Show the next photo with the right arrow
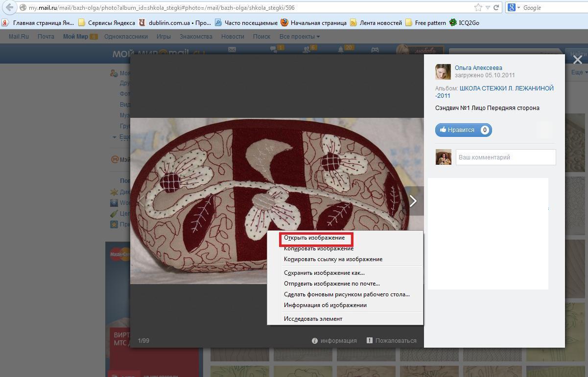 [x=413, y=201]
